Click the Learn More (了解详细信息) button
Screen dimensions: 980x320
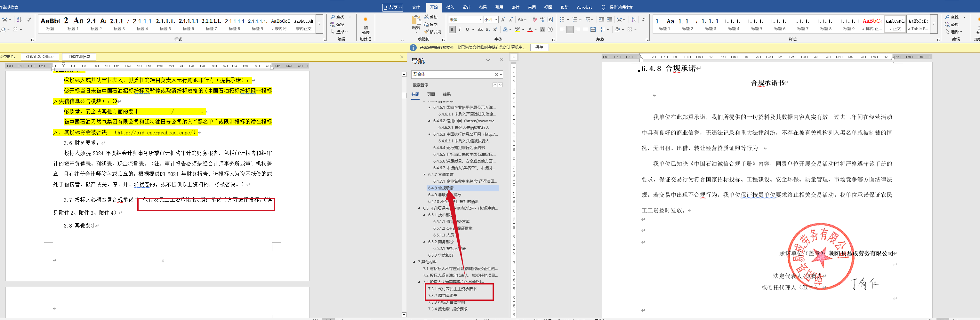pos(79,57)
